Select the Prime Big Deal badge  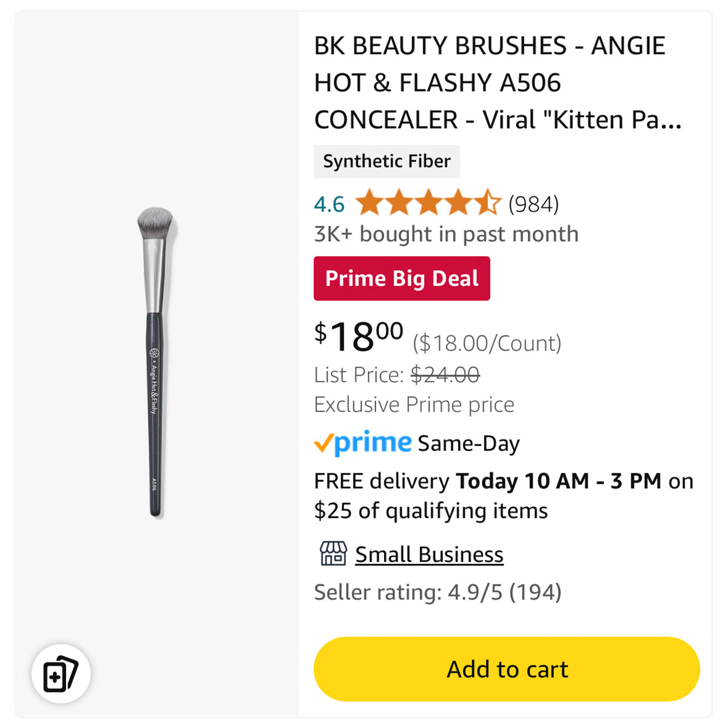coord(402,279)
